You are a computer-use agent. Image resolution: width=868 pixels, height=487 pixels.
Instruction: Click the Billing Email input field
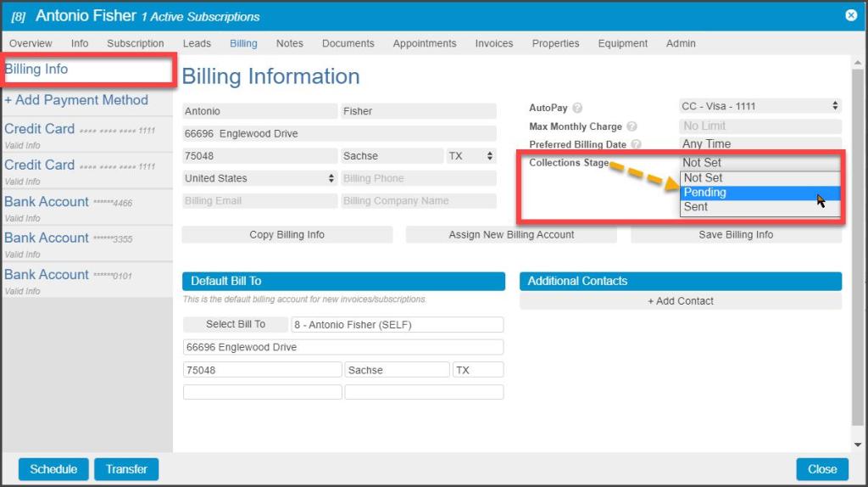click(x=260, y=201)
